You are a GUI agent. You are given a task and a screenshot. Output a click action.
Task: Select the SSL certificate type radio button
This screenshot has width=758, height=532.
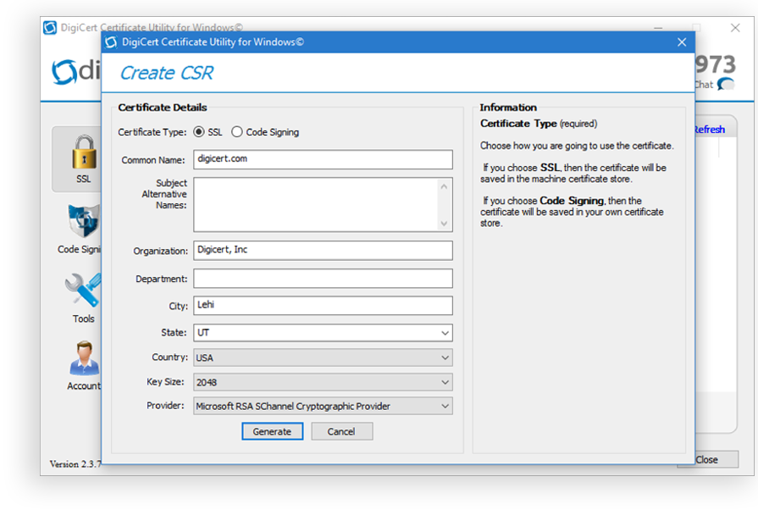click(x=199, y=132)
